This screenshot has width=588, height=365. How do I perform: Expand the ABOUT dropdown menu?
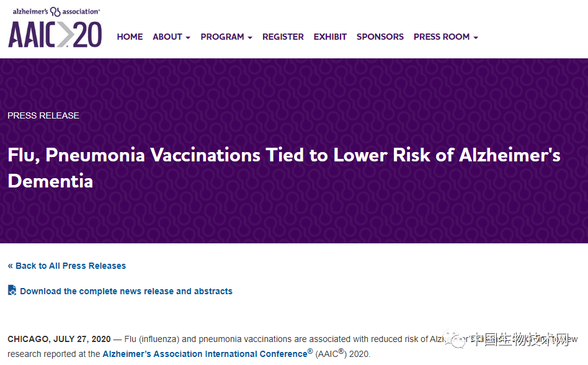click(171, 37)
